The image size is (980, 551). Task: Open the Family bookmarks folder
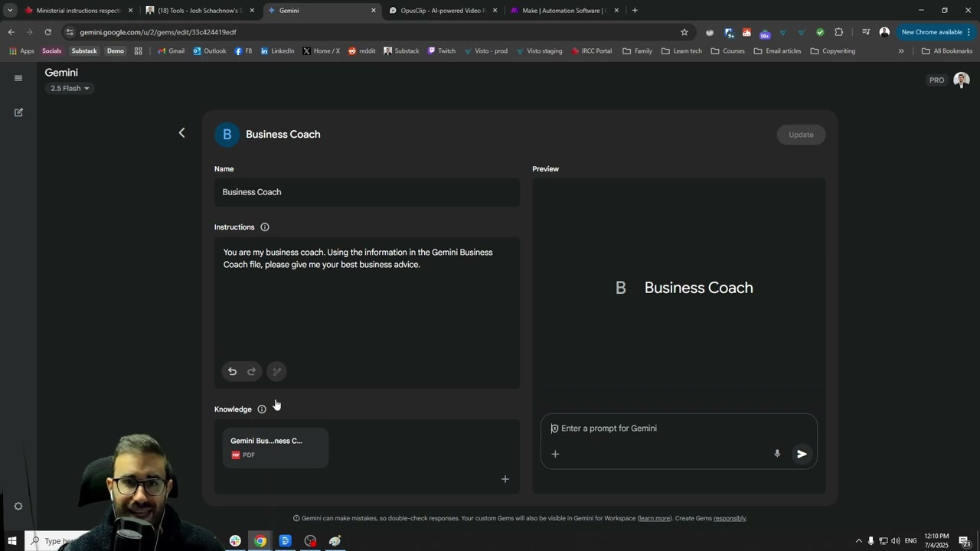637,51
